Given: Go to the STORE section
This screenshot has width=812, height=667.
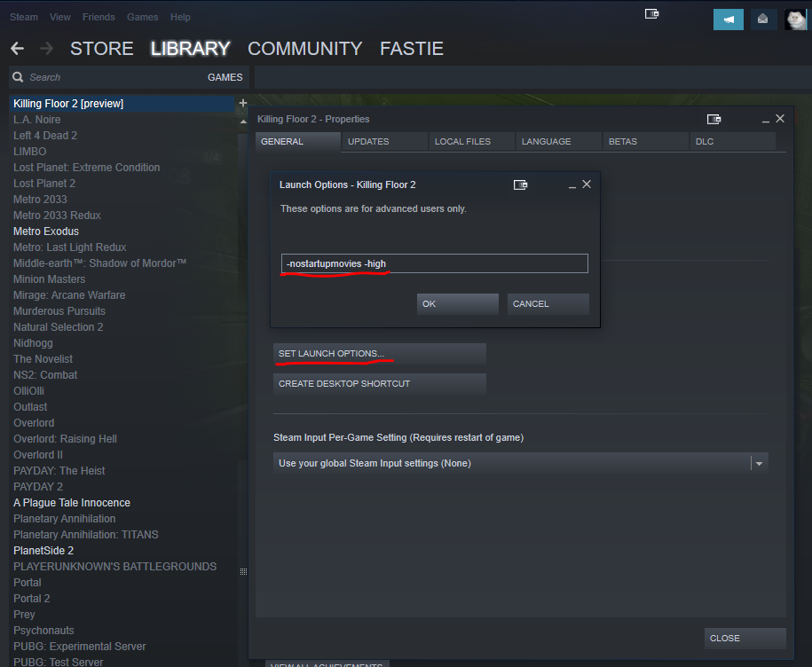Looking at the screenshot, I should click(101, 49).
